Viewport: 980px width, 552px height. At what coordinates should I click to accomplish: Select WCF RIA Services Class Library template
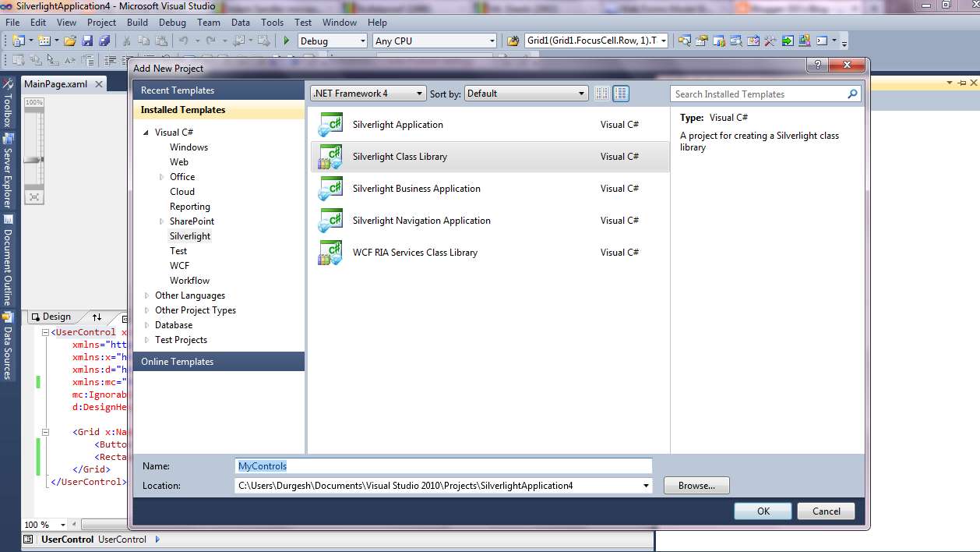490,253
